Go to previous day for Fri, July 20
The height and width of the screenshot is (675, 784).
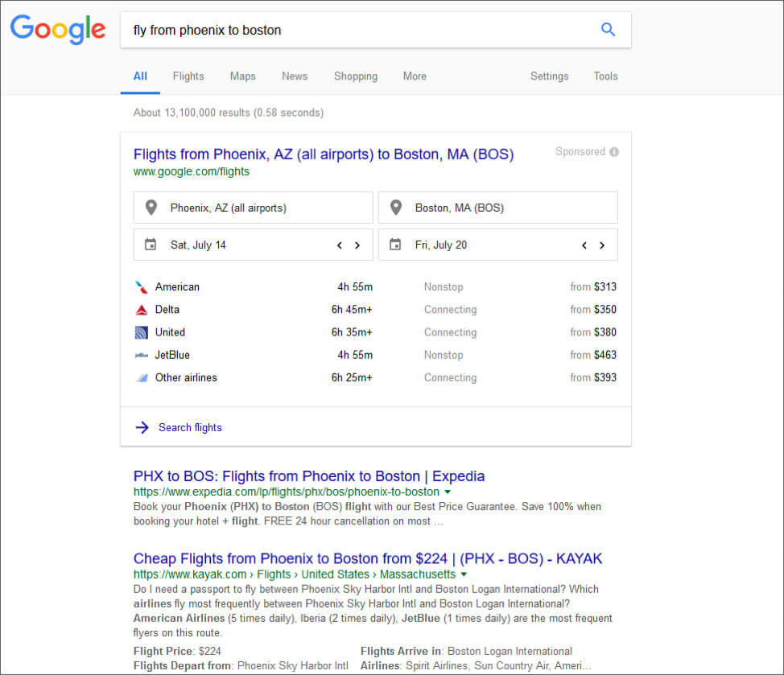584,245
